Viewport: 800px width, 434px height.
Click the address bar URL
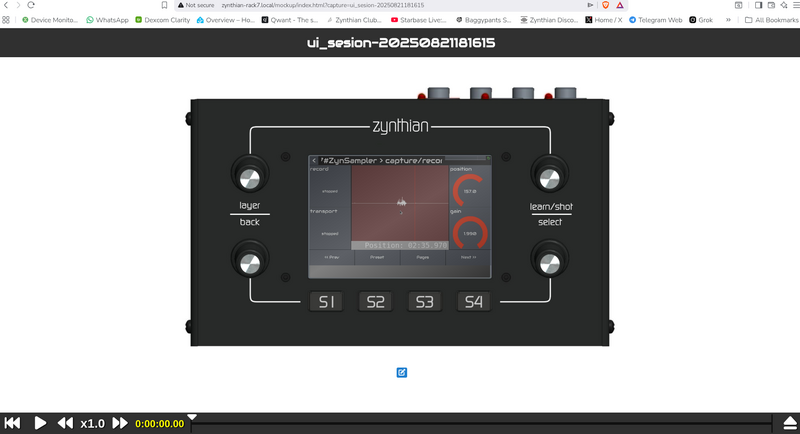click(x=322, y=5)
